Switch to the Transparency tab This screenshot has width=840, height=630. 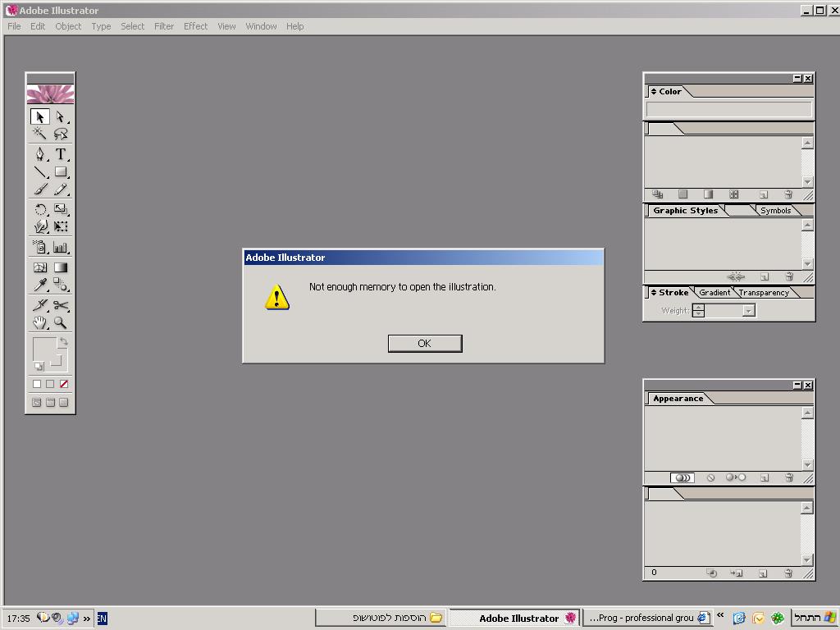764,293
